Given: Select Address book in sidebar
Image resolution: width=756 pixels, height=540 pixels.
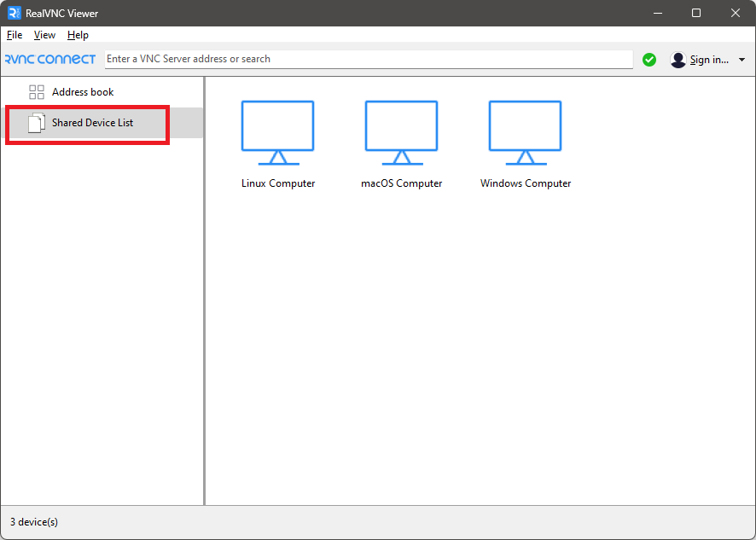Looking at the screenshot, I should 102,92.
